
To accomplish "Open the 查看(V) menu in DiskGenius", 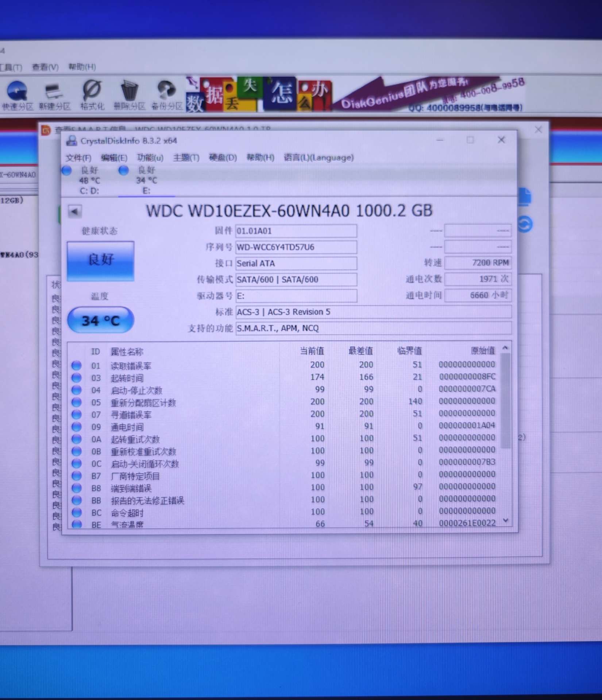I will click(45, 67).
